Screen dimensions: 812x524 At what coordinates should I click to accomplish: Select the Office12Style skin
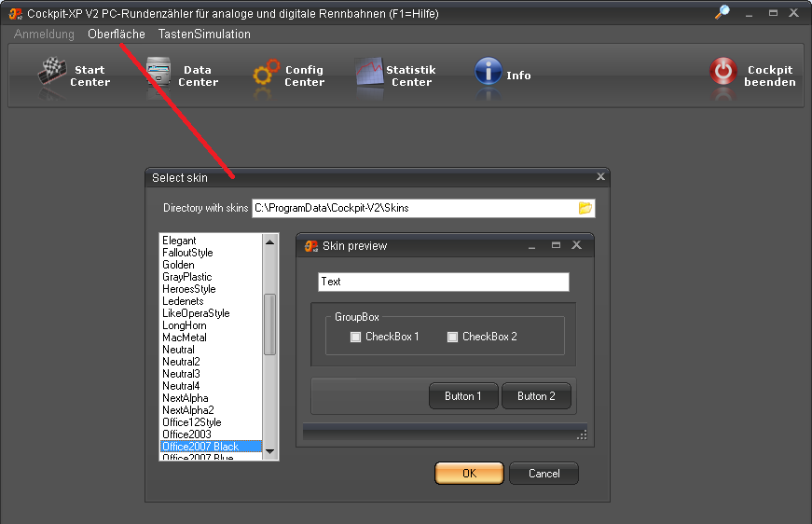pyautogui.click(x=211, y=422)
